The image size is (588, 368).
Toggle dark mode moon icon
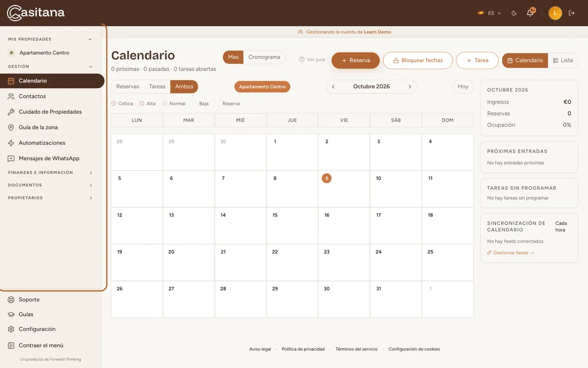point(514,13)
